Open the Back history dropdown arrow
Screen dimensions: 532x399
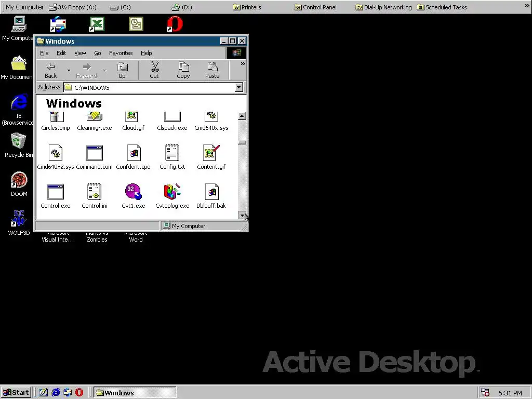pos(69,71)
